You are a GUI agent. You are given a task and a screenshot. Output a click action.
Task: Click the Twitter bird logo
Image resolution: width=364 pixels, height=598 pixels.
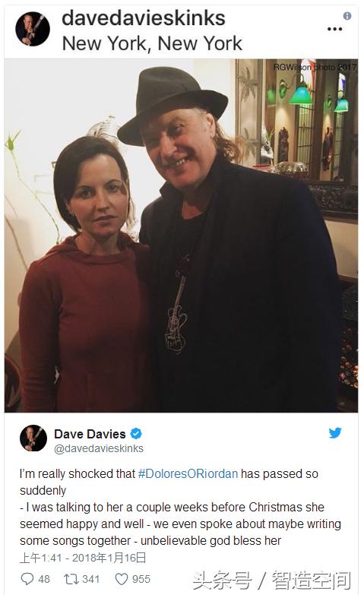(335, 432)
